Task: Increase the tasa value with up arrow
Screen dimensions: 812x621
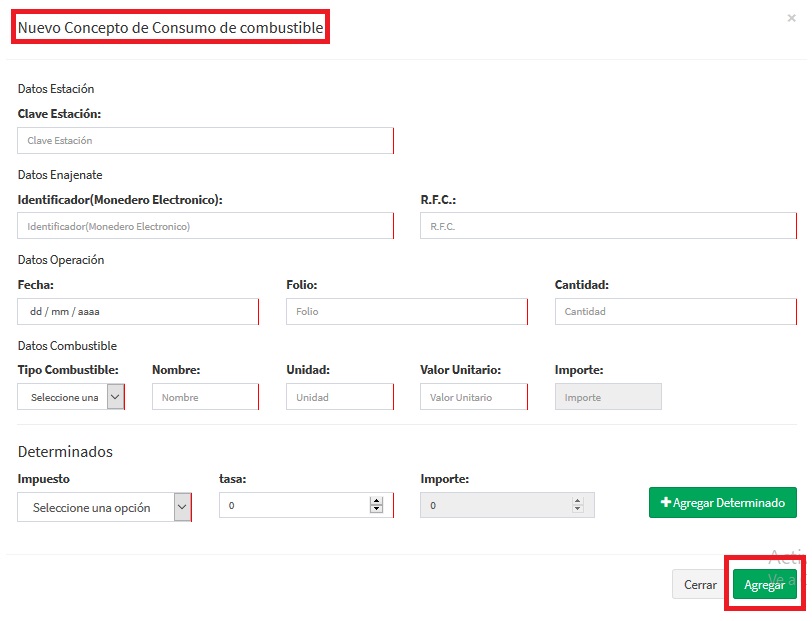Action: click(x=376, y=501)
